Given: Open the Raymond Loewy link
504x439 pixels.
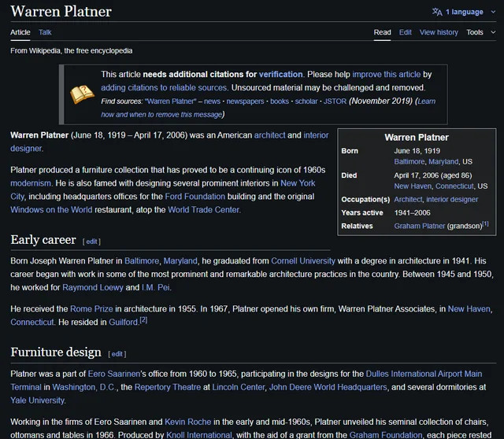Looking at the screenshot, I should coord(93,287).
